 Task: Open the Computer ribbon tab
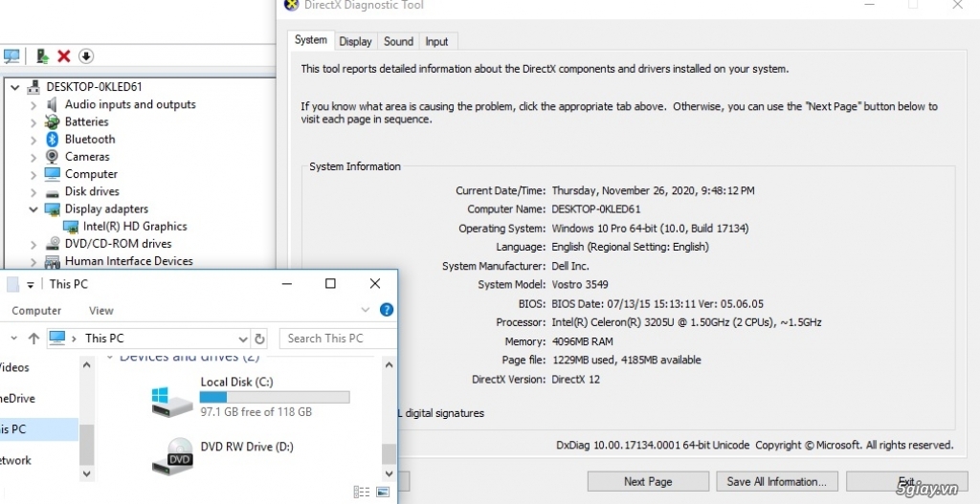click(x=36, y=311)
